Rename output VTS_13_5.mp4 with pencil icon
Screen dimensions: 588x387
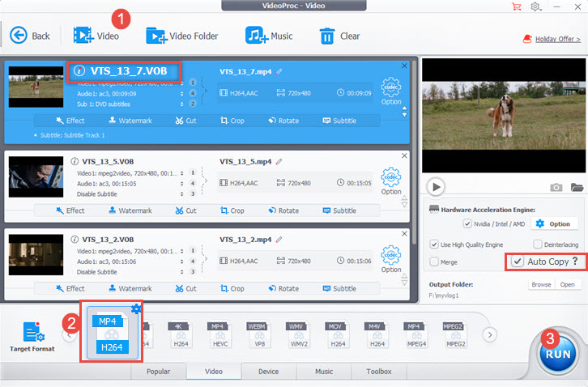(x=279, y=162)
